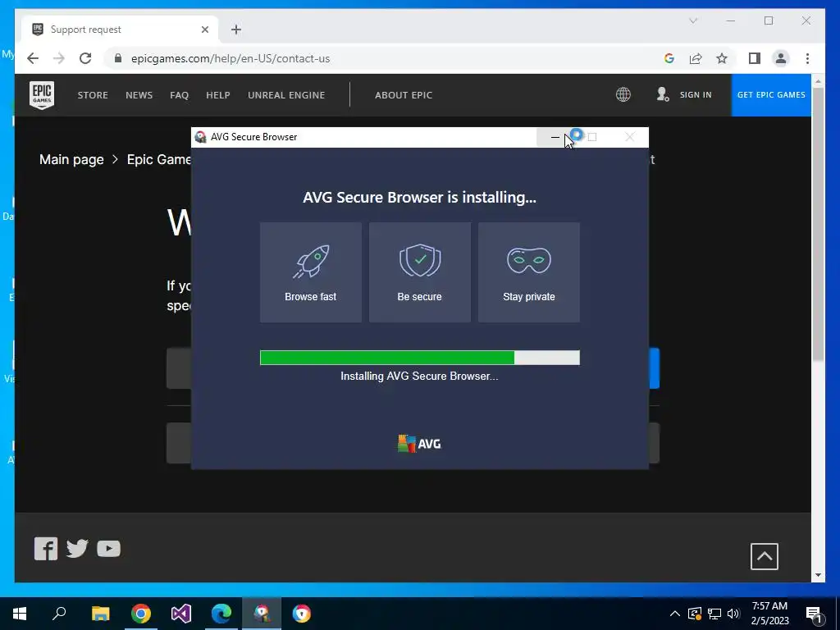Minimize the AVG Secure Browser installer
Viewport: 840px width, 630px height.
[555, 137]
